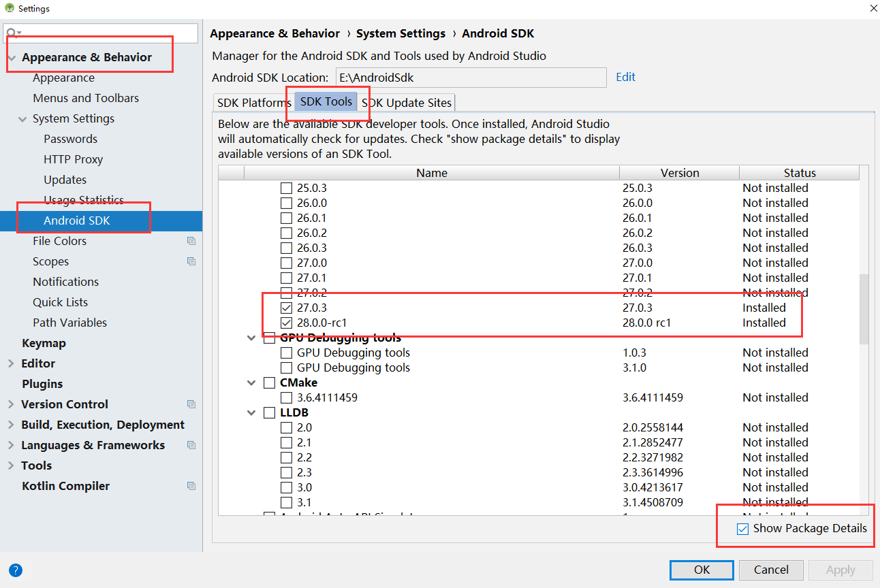This screenshot has height=588, width=880.
Task: Click the Name column header
Action: pyautogui.click(x=432, y=173)
